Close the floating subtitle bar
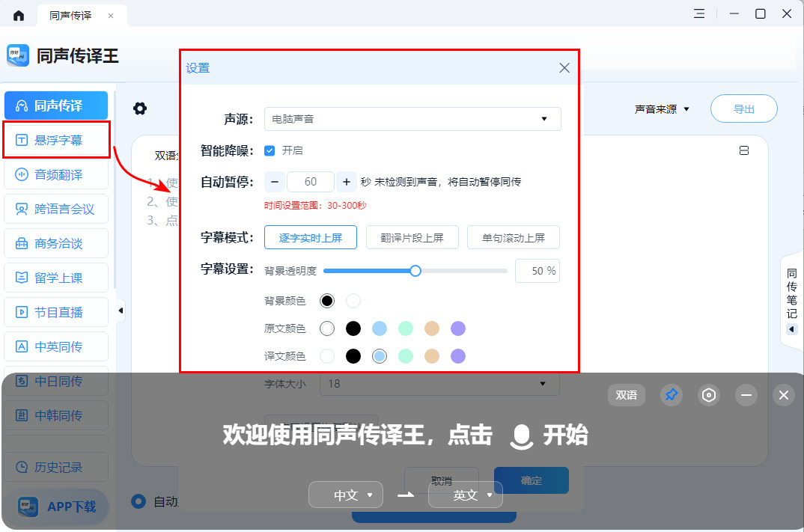The width and height of the screenshot is (804, 532). [784, 394]
